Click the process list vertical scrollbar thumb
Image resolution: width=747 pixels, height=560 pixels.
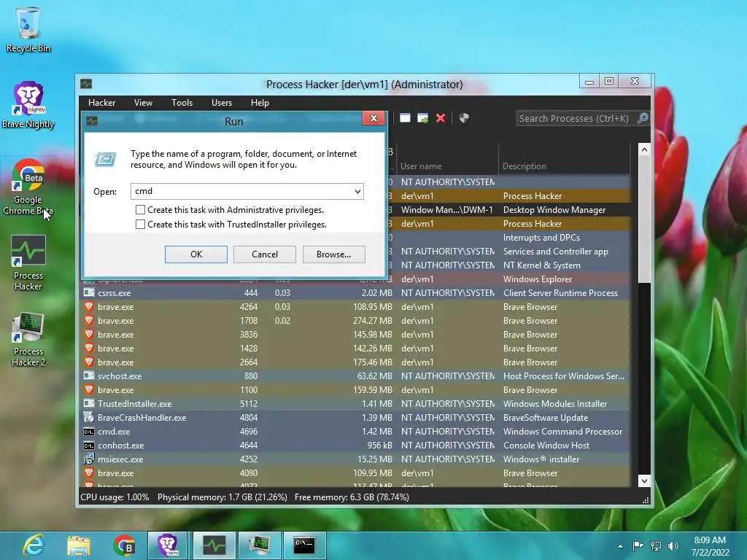click(x=644, y=219)
